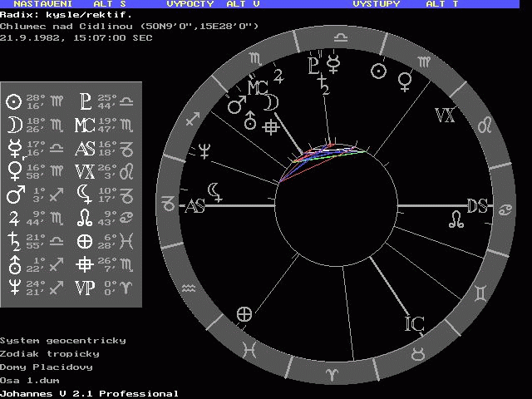Click the Domy Placidovy house system text
Image resolution: width=532 pixels, height=399 pixels.
tap(47, 367)
